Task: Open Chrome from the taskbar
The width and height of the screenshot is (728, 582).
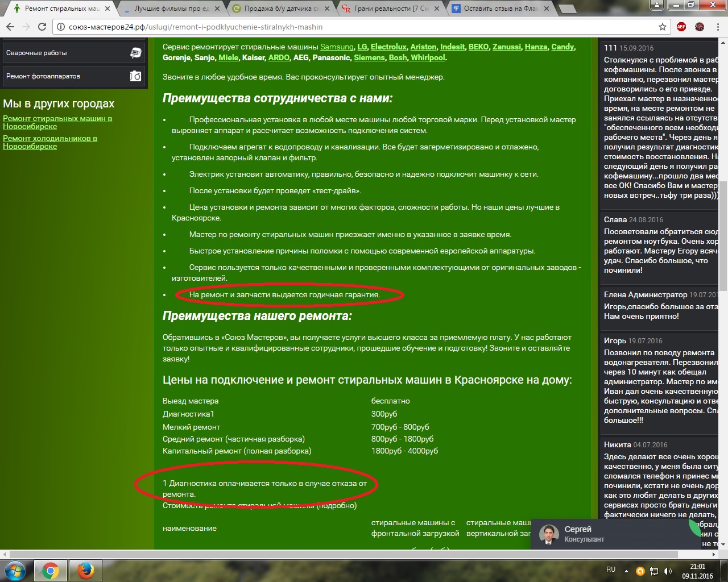Action: click(x=50, y=571)
